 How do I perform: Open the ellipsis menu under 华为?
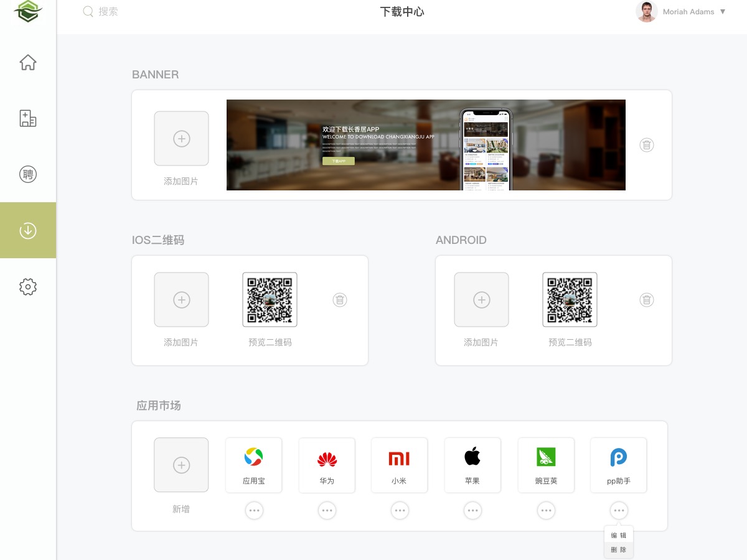(327, 510)
